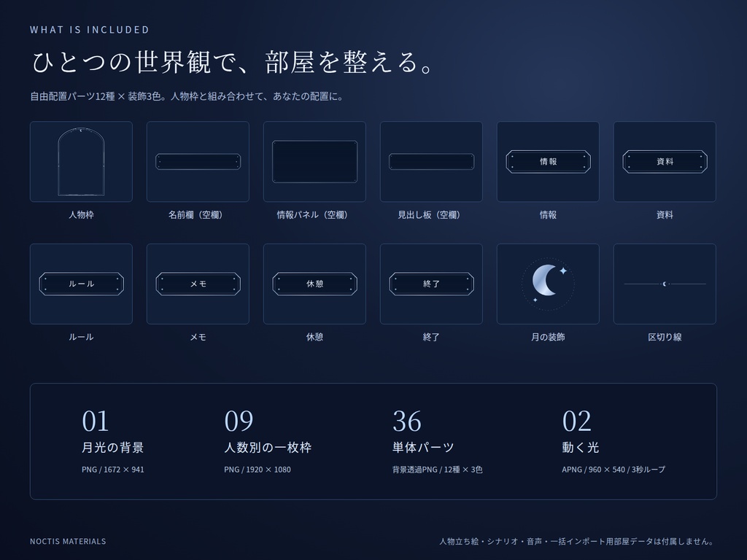The width and height of the screenshot is (747, 560).
Task: Click the 月光の背景 label
Action: point(113,448)
